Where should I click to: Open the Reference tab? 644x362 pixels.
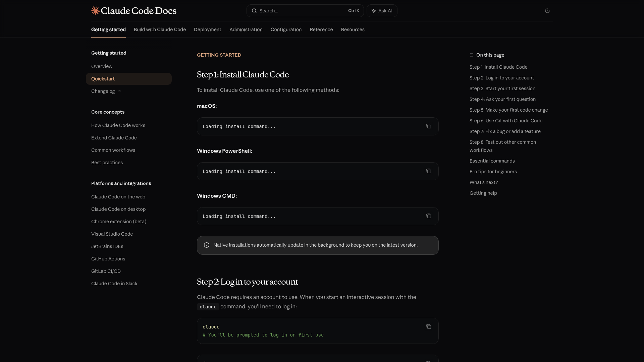(321, 29)
